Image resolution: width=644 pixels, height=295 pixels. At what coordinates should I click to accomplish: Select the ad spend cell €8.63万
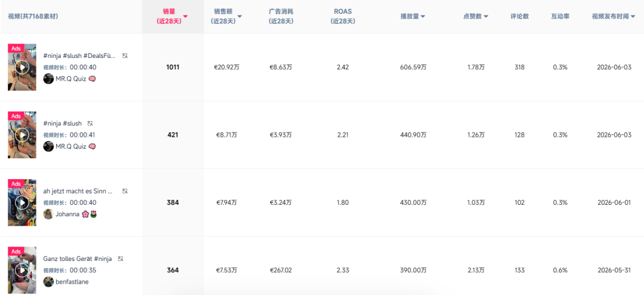point(281,67)
